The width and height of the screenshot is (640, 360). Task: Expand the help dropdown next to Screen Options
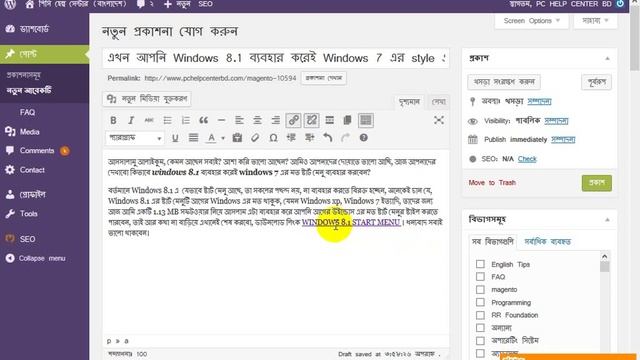point(595,21)
